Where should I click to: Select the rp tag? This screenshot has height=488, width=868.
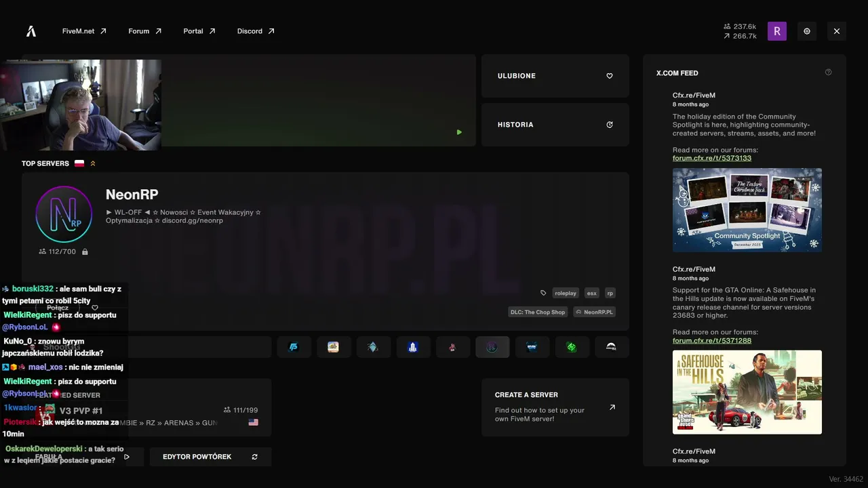610,293
